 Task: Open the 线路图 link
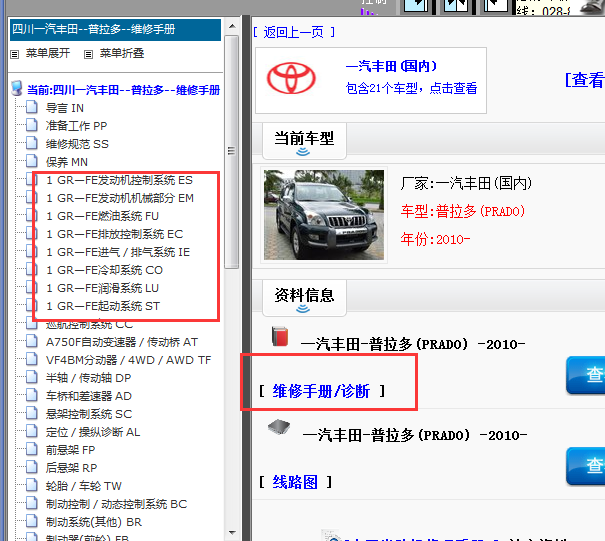click(x=295, y=482)
